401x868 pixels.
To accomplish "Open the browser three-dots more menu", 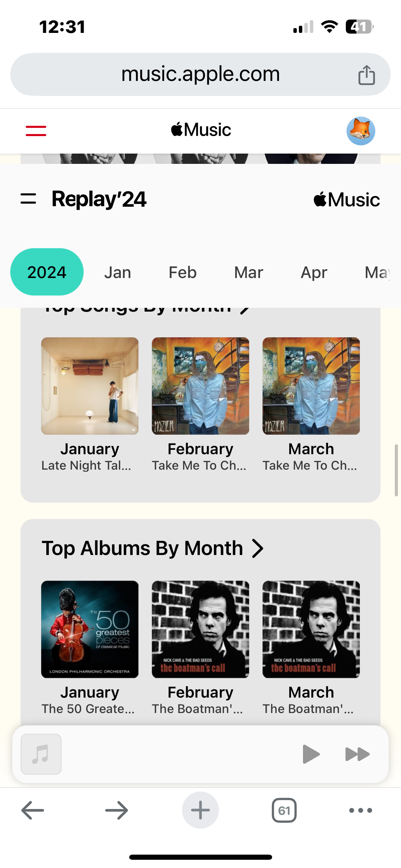I will (x=361, y=810).
